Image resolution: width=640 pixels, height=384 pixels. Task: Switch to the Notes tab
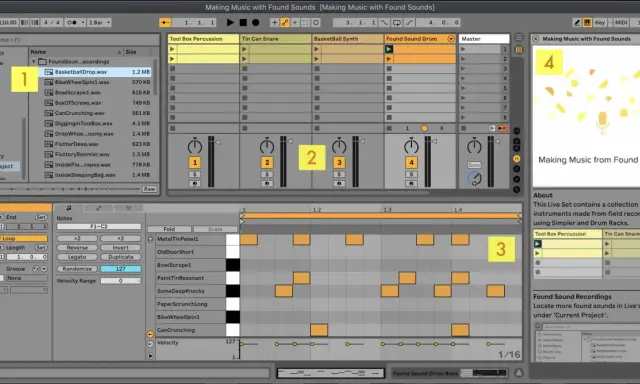pyautogui.click(x=69, y=208)
